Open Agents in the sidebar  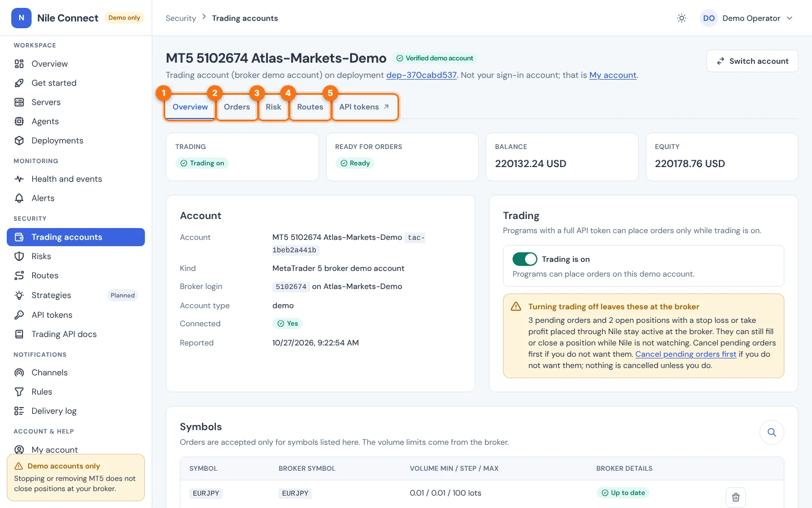76,121
